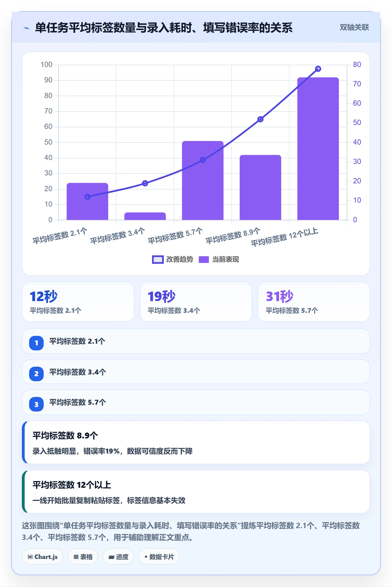Click the numbered badge 1 icon
This screenshot has width=392, height=587.
pos(36,343)
